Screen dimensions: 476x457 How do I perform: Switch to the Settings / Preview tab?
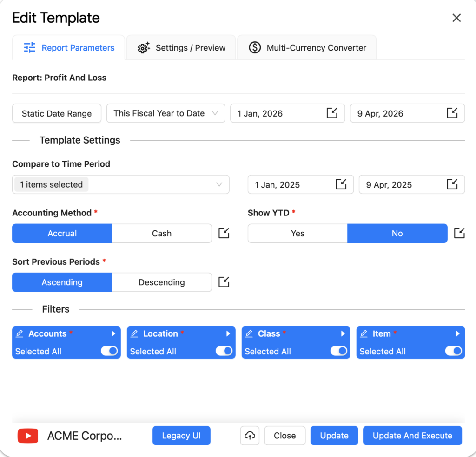[181, 48]
